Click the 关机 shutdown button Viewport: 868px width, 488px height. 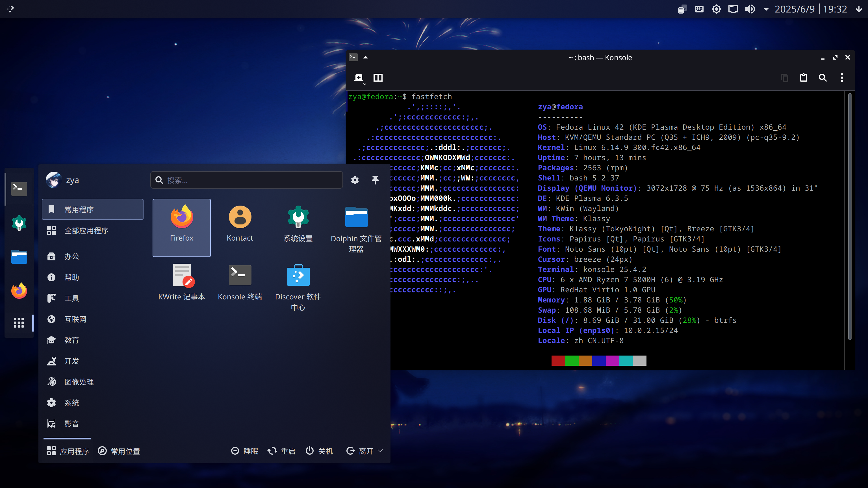(319, 451)
